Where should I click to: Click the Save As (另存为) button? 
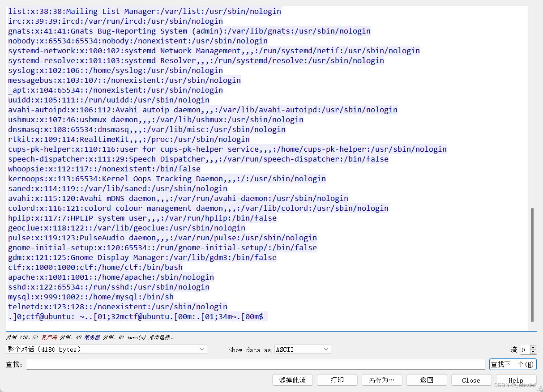pos(382,380)
